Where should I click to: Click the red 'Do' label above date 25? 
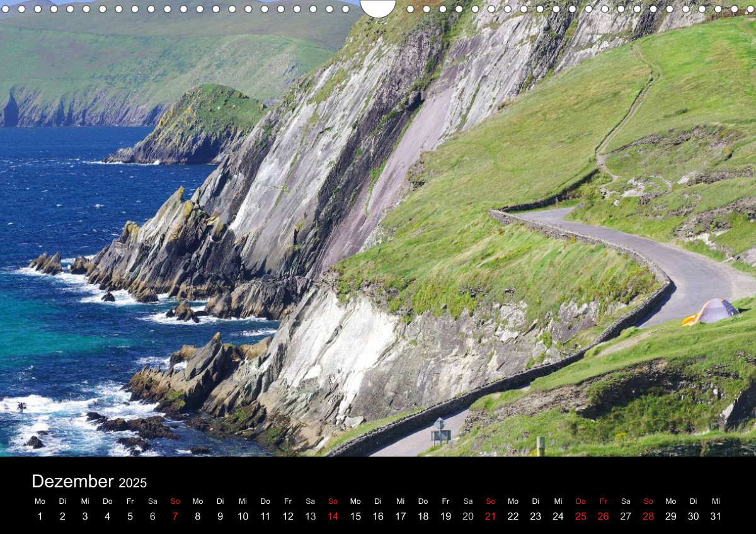point(581,501)
